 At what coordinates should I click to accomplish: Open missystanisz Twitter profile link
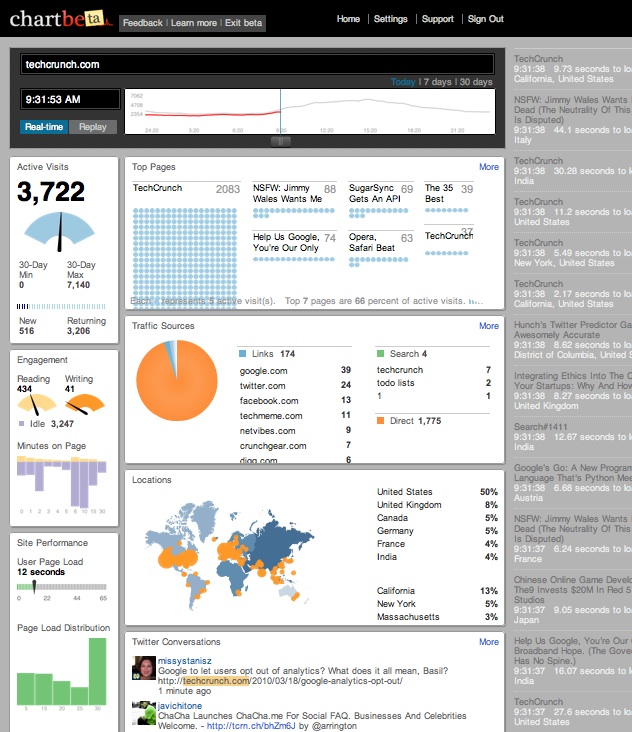click(184, 661)
